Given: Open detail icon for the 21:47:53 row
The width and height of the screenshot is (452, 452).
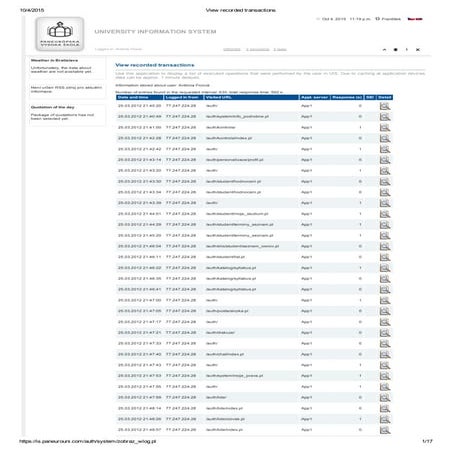Looking at the screenshot, I should 385,376.
